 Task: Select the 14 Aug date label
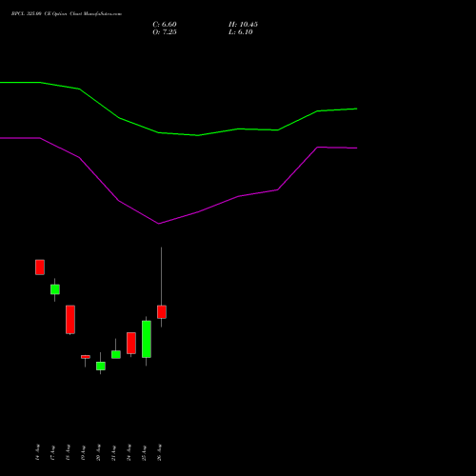click(37, 452)
